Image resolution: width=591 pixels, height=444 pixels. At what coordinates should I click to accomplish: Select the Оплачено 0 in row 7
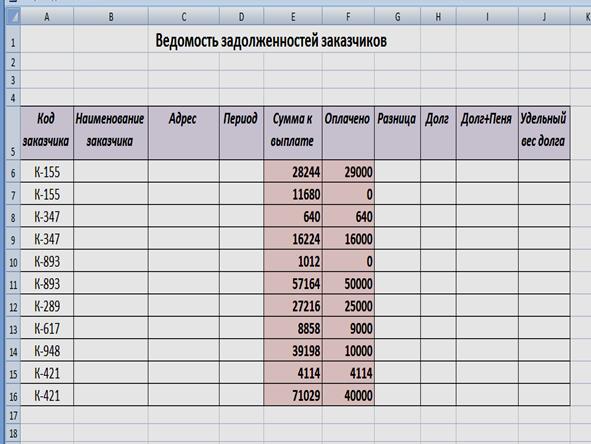click(348, 194)
